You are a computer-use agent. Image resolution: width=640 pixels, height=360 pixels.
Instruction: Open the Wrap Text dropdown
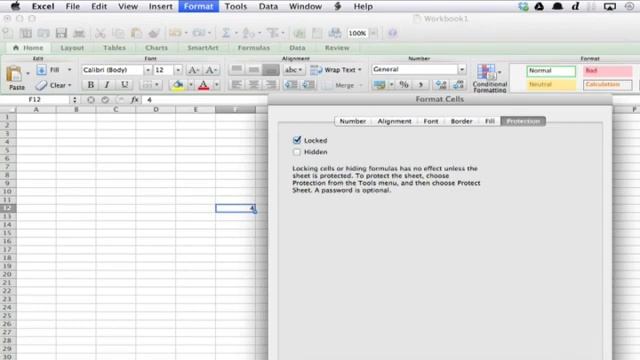[360, 70]
